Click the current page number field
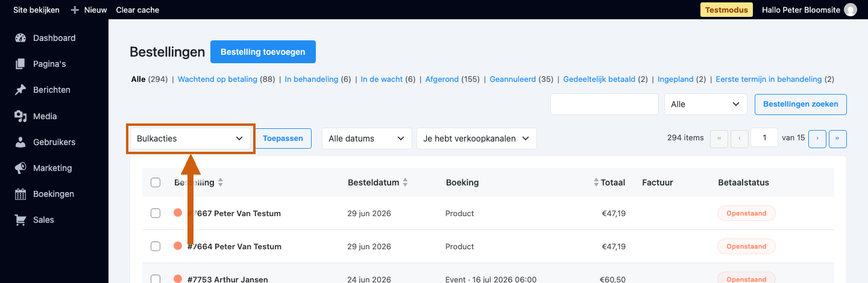Viewport: 868px width, 283px height. pos(765,138)
